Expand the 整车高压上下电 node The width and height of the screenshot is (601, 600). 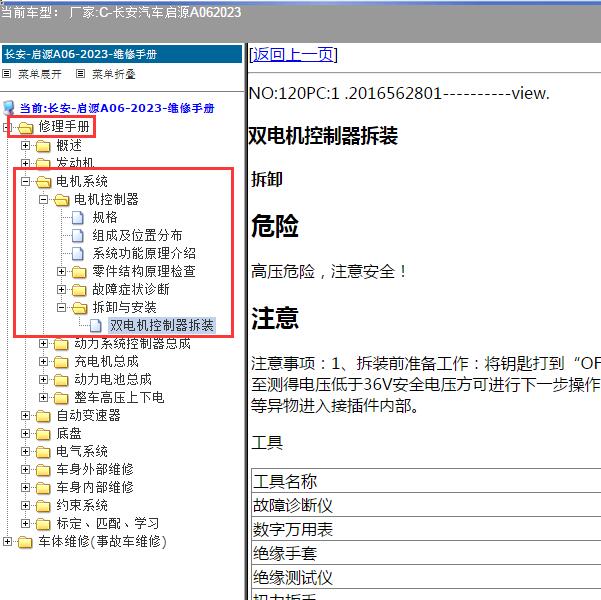[43, 398]
